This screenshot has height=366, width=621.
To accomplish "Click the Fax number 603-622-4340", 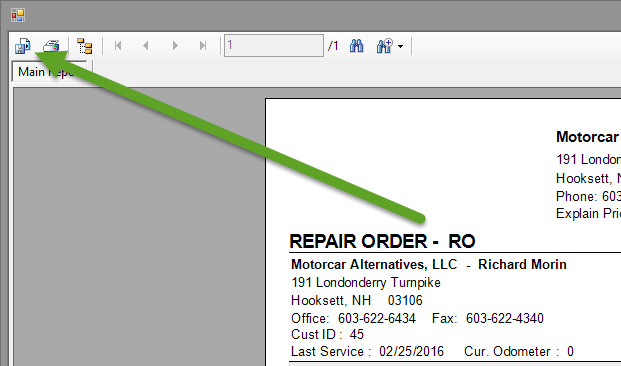I will (505, 318).
